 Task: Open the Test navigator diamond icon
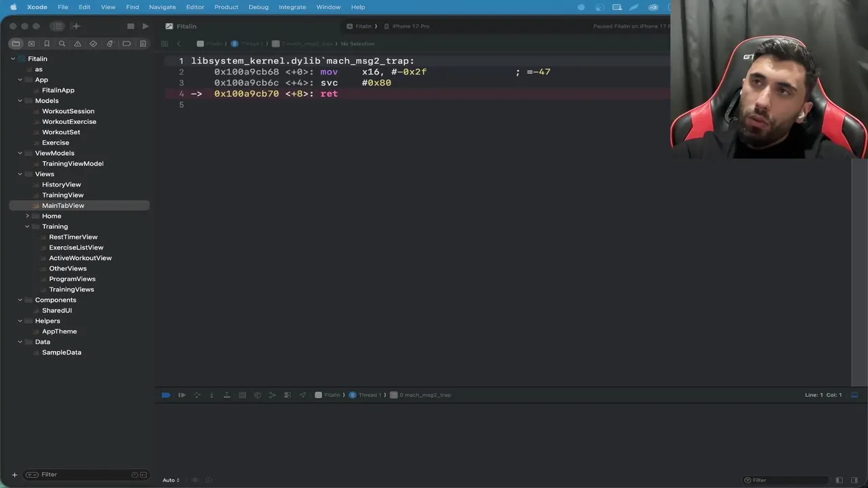(x=94, y=43)
